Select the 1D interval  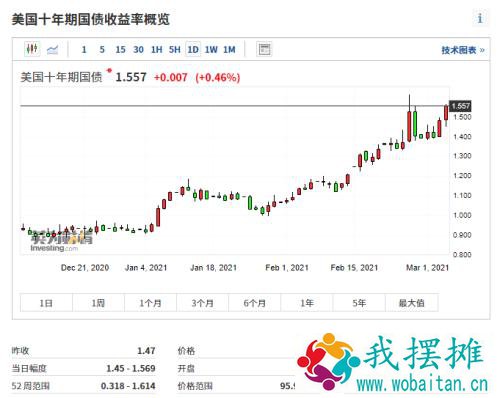pyautogui.click(x=193, y=50)
